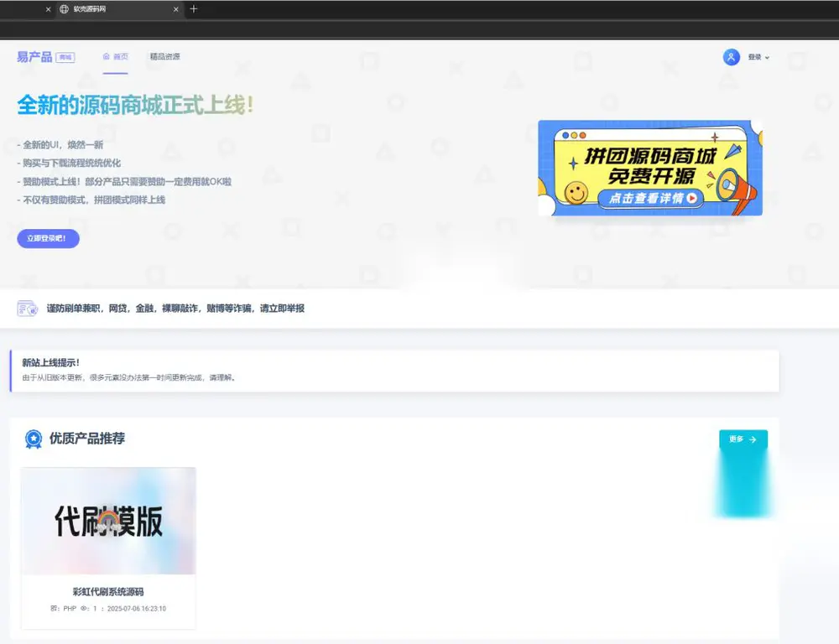Open the 首页 navigation tab
The width and height of the screenshot is (839, 644).
tap(116, 56)
